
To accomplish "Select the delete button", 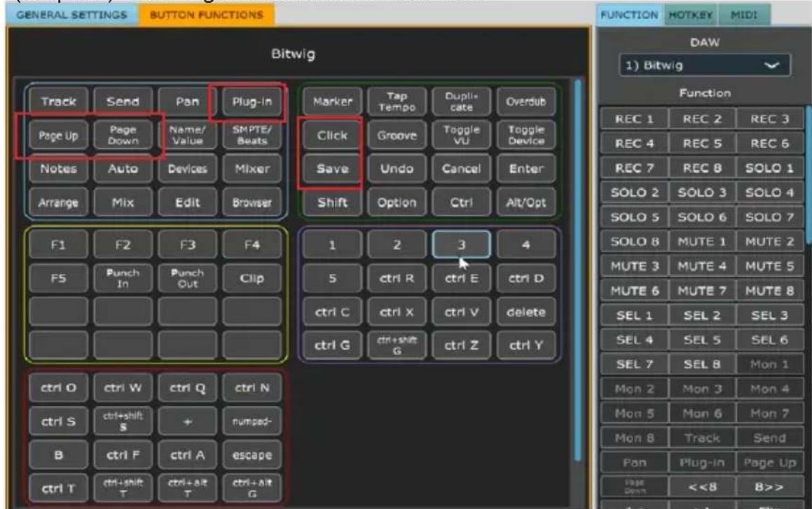I will (x=525, y=312).
